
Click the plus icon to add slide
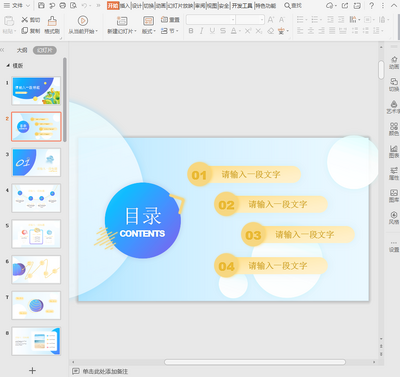click(32, 370)
